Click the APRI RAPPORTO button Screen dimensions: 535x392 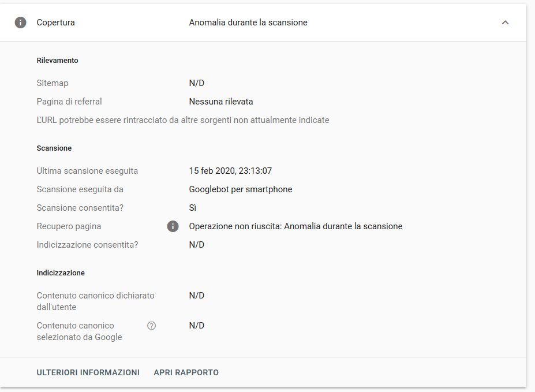(x=186, y=372)
